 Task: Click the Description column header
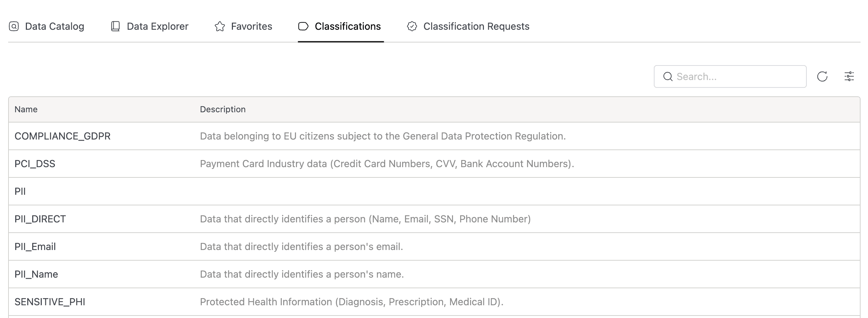click(223, 109)
